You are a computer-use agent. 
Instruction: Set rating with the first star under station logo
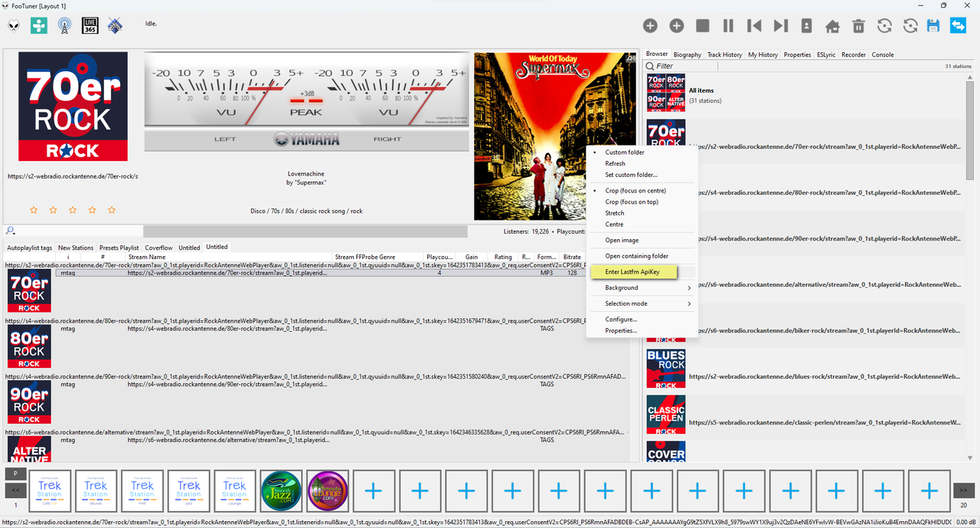click(34, 209)
